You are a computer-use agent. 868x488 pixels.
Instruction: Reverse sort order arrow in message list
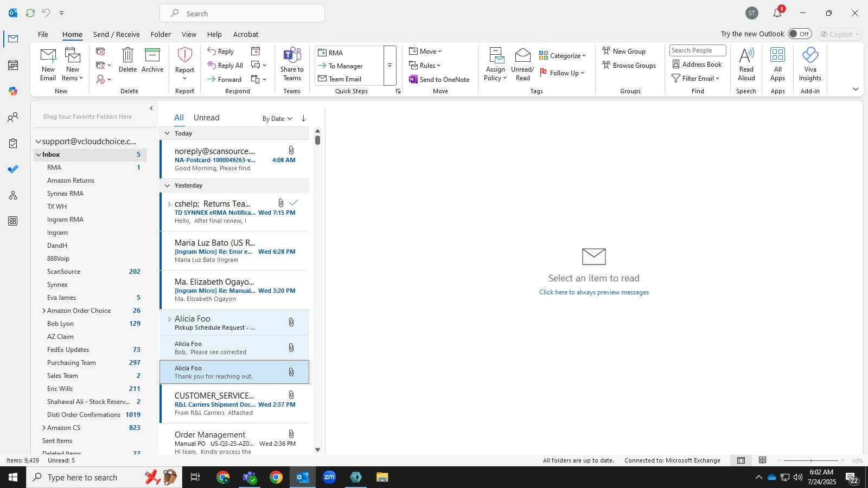(303, 118)
